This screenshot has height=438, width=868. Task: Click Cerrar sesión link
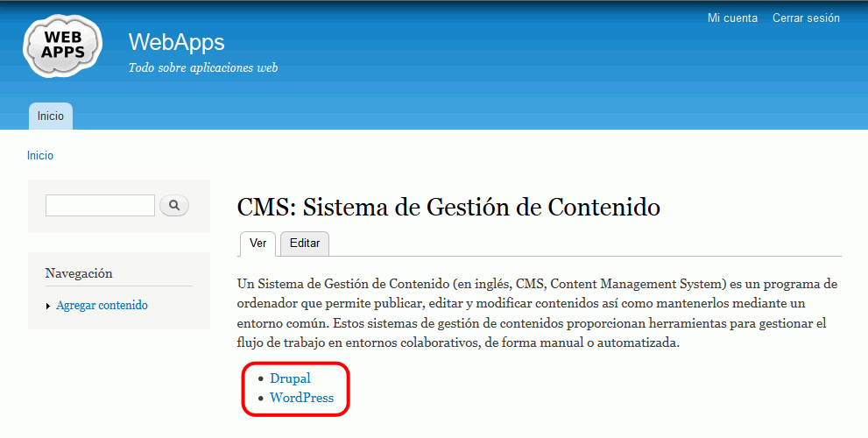pos(806,18)
